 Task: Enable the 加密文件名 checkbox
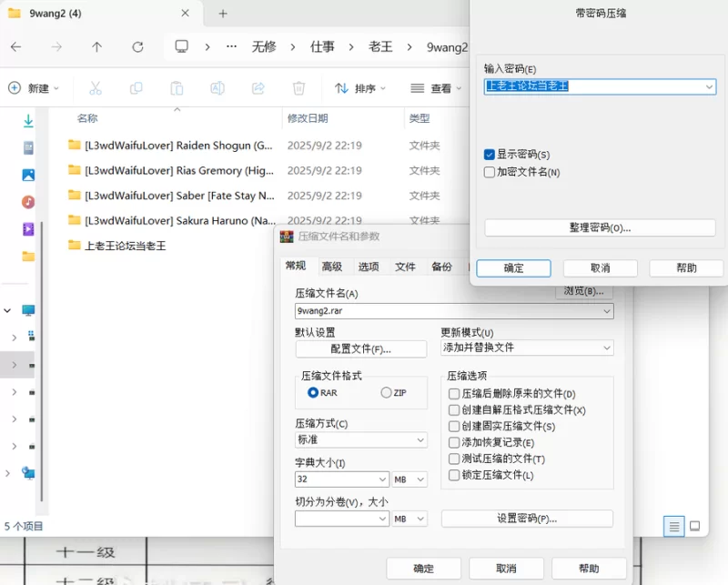click(x=490, y=172)
